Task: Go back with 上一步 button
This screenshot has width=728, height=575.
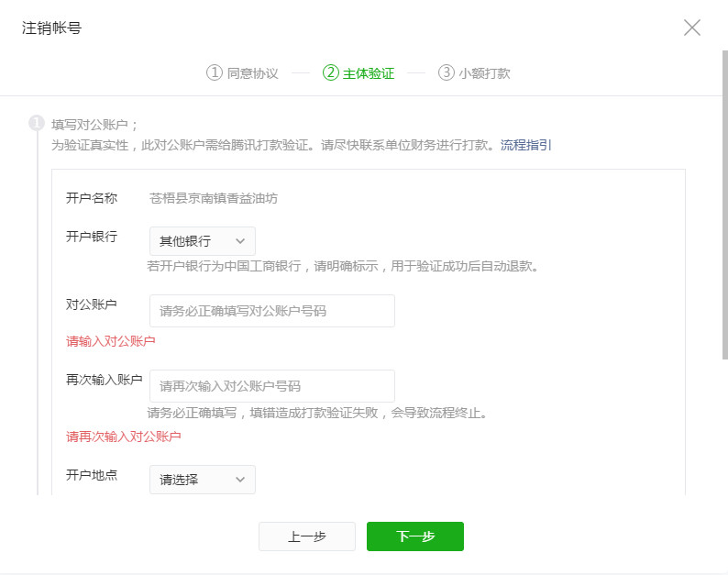Action: pyautogui.click(x=307, y=536)
